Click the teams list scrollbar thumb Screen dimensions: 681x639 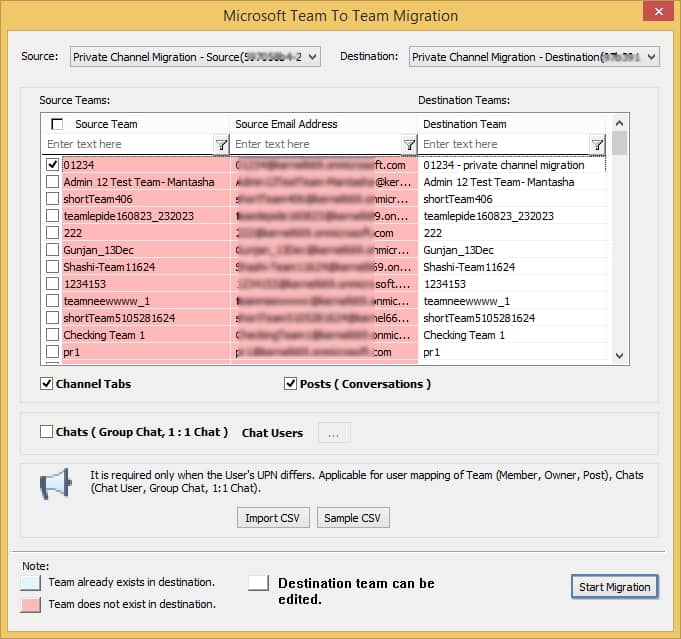[619, 143]
